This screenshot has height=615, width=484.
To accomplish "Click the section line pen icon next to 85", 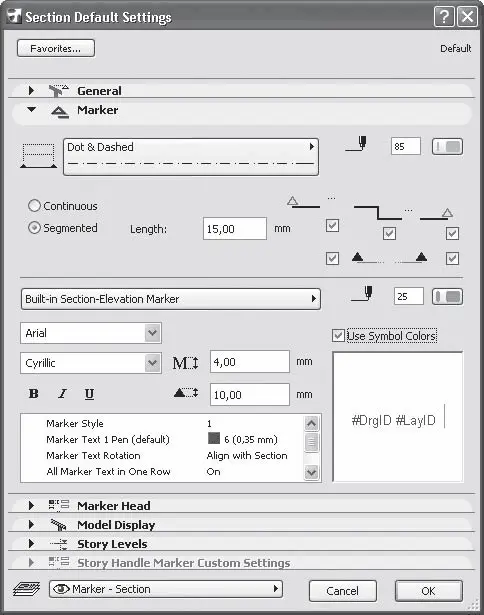I will [x=357, y=144].
